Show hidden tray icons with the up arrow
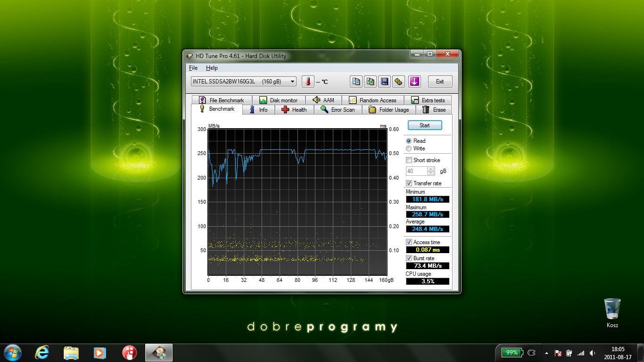Image resolution: width=644 pixels, height=362 pixels. click(546, 353)
